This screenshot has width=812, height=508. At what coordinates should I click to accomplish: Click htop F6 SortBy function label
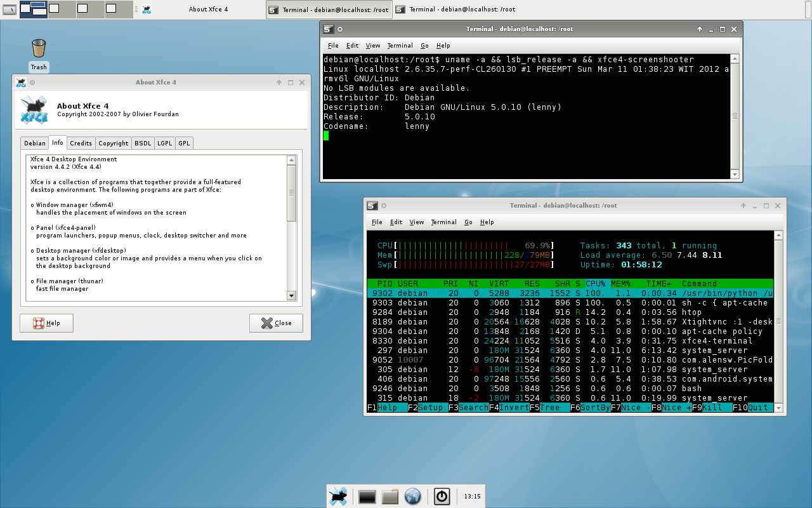click(x=591, y=408)
